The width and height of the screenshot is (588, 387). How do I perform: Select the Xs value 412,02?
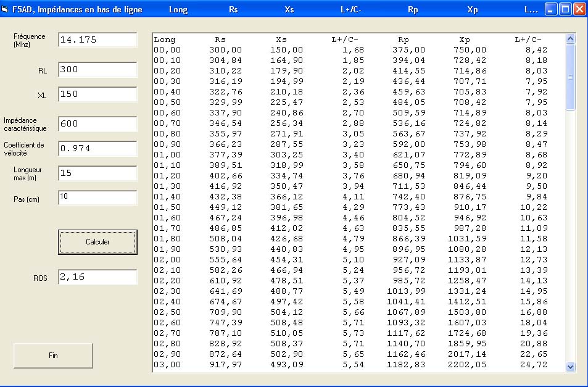point(287,228)
